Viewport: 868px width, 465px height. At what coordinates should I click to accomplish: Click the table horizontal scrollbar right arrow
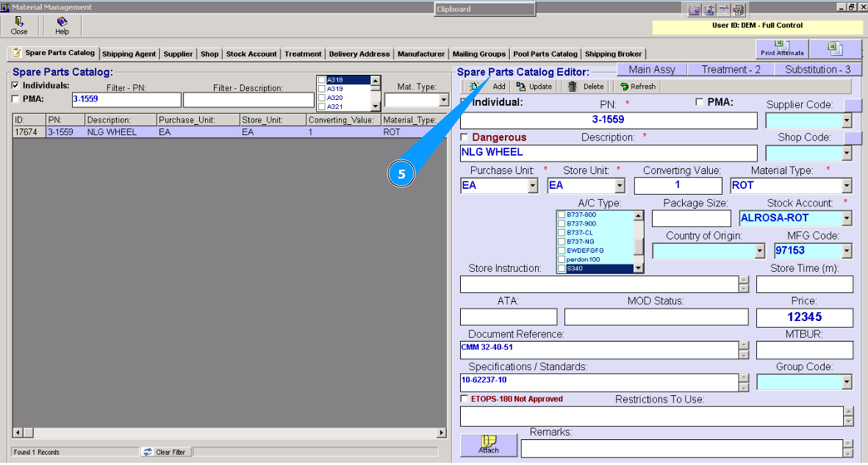(x=441, y=433)
